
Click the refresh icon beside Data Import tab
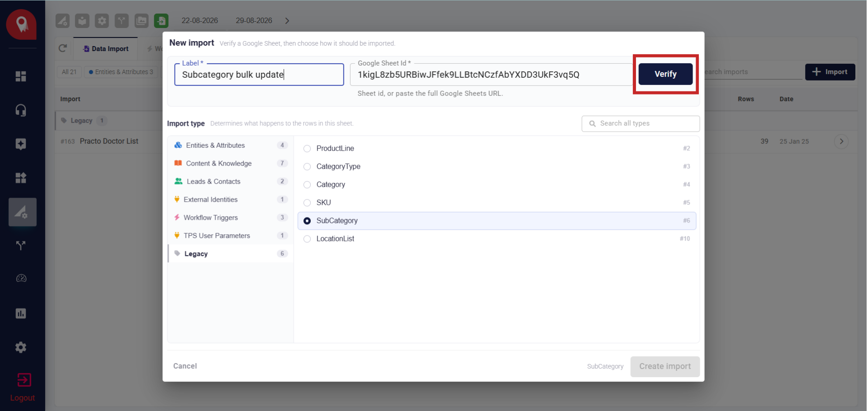[63, 48]
